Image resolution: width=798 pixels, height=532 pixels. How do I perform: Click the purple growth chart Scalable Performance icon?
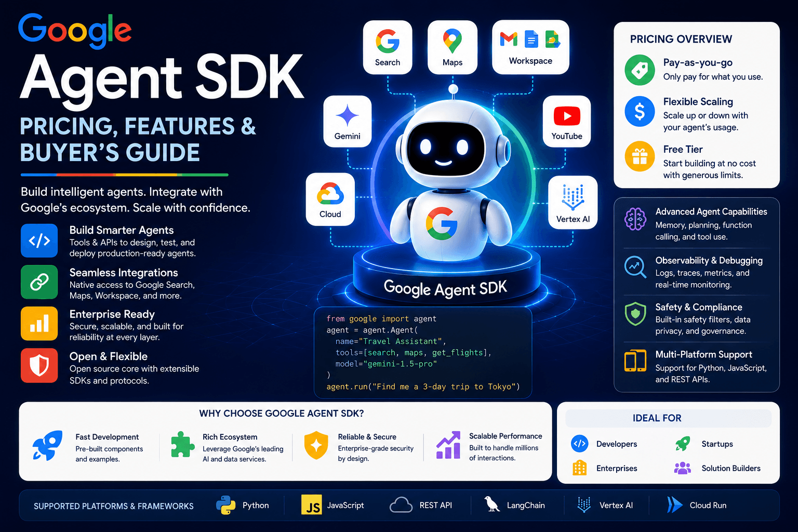(x=448, y=445)
